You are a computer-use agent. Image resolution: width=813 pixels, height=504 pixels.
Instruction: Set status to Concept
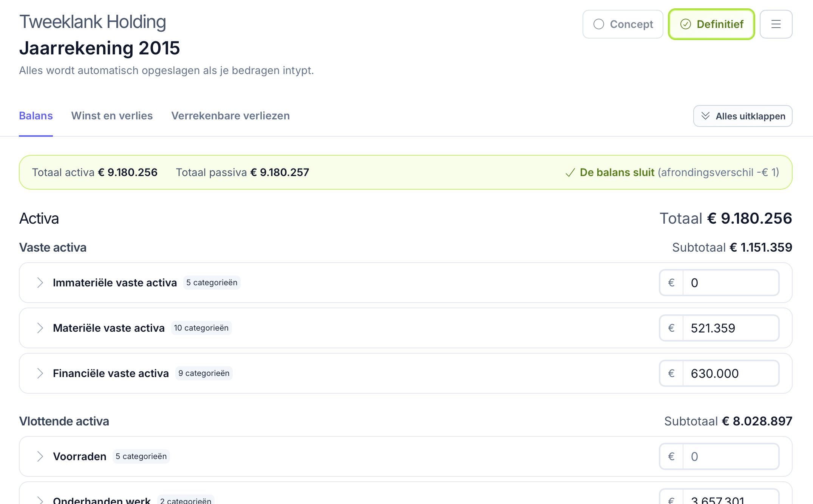[623, 24]
